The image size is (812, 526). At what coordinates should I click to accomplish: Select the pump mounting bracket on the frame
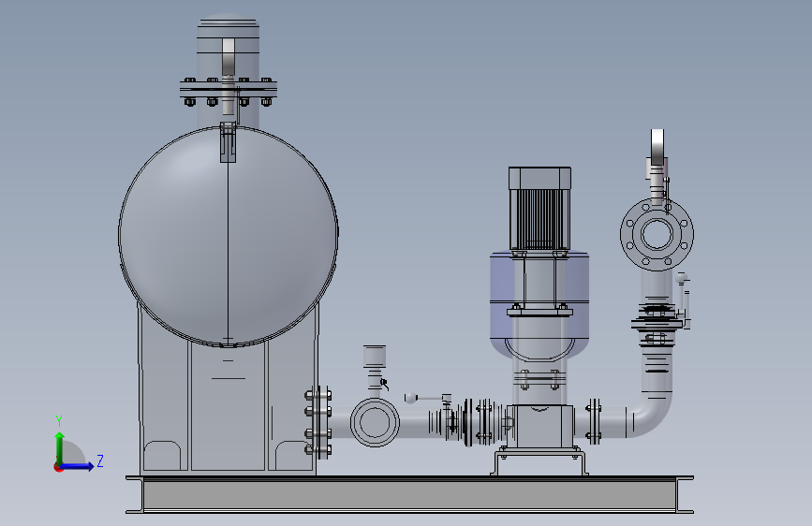(539, 462)
